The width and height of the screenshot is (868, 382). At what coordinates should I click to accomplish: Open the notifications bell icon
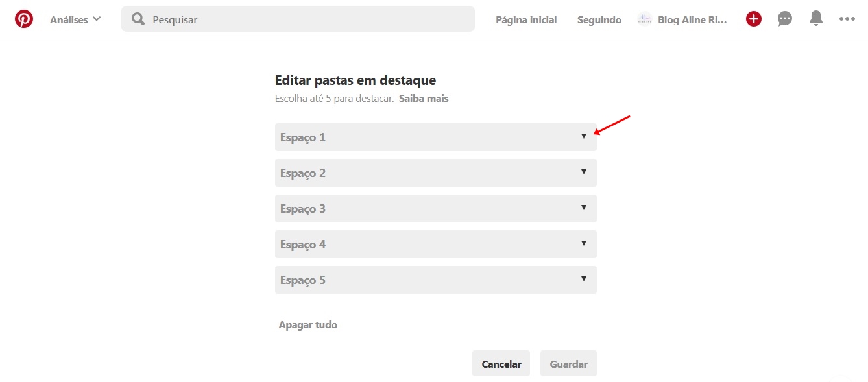(816, 19)
